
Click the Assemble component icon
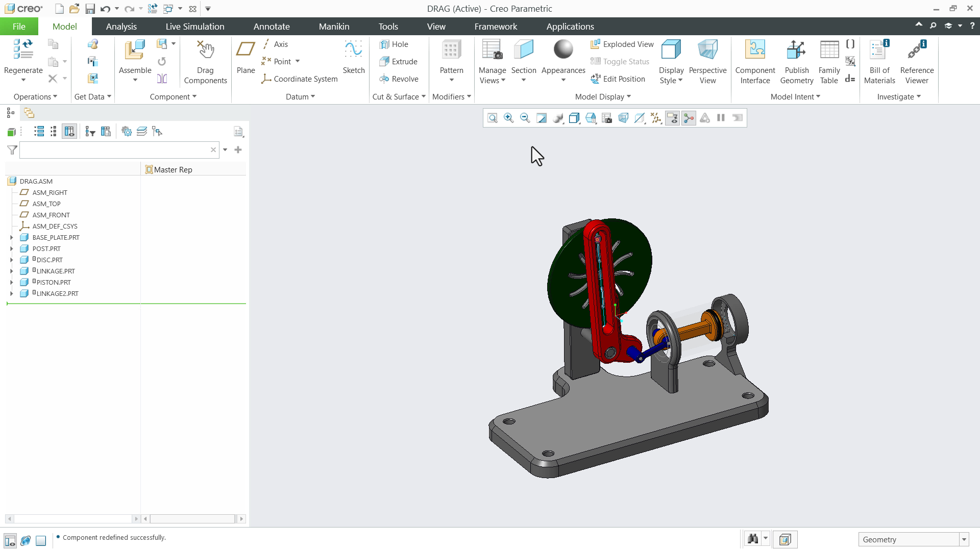(135, 57)
